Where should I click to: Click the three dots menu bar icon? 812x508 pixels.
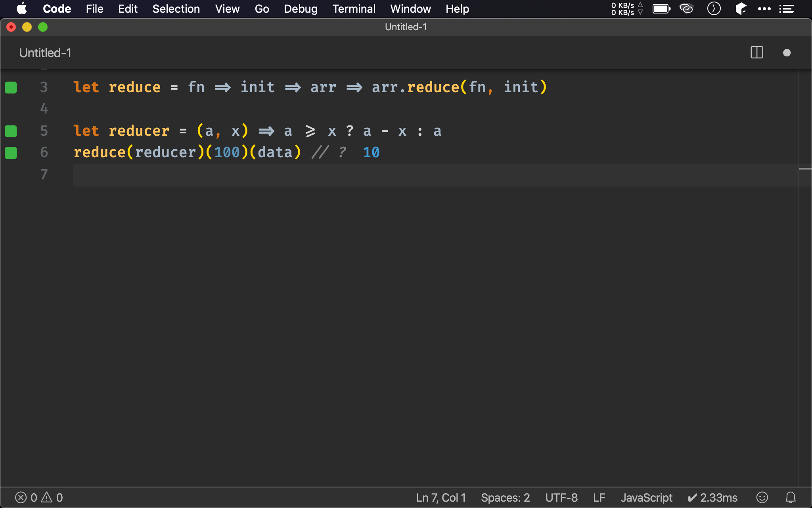[764, 9]
